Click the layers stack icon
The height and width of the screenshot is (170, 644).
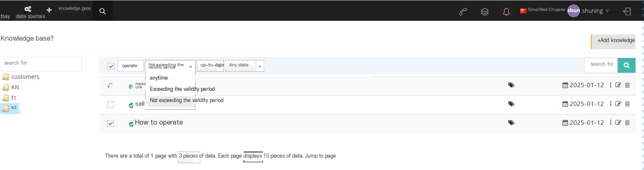(x=484, y=12)
